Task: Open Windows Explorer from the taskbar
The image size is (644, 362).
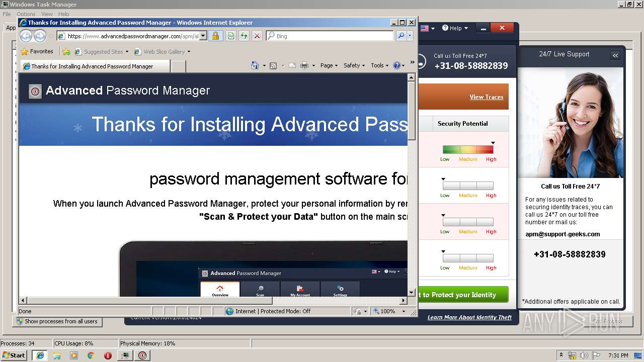Action: (57, 355)
